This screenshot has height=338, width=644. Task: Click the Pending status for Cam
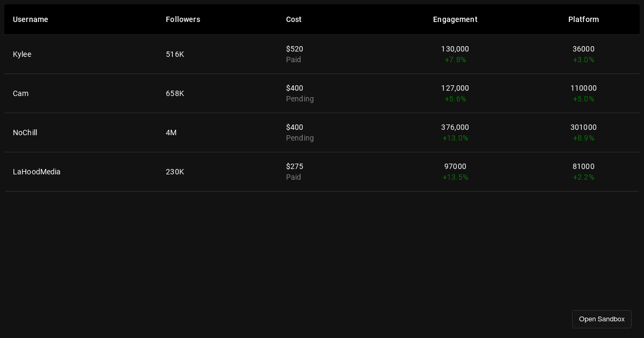point(300,99)
